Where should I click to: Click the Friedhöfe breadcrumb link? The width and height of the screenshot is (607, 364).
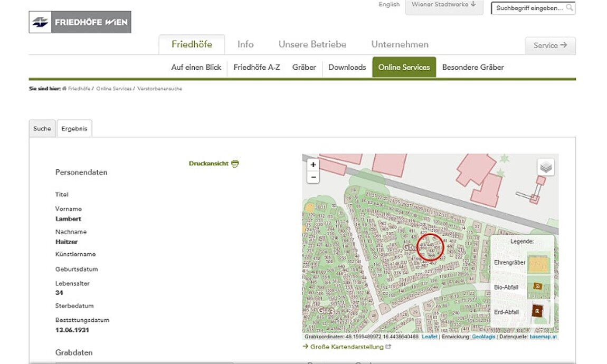coord(79,89)
